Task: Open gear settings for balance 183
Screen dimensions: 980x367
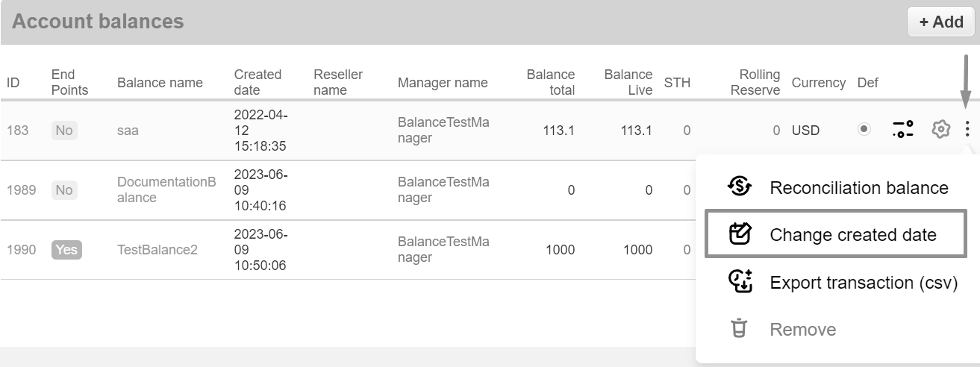Action: [x=940, y=130]
